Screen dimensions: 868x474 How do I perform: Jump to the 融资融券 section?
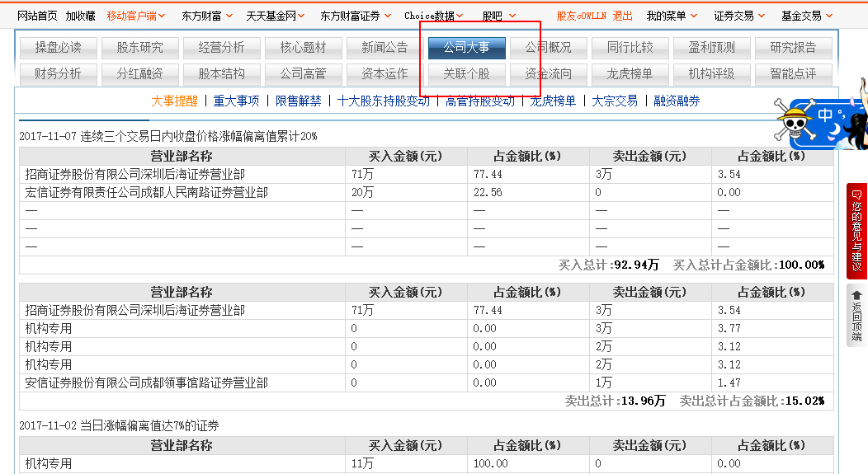click(x=677, y=101)
